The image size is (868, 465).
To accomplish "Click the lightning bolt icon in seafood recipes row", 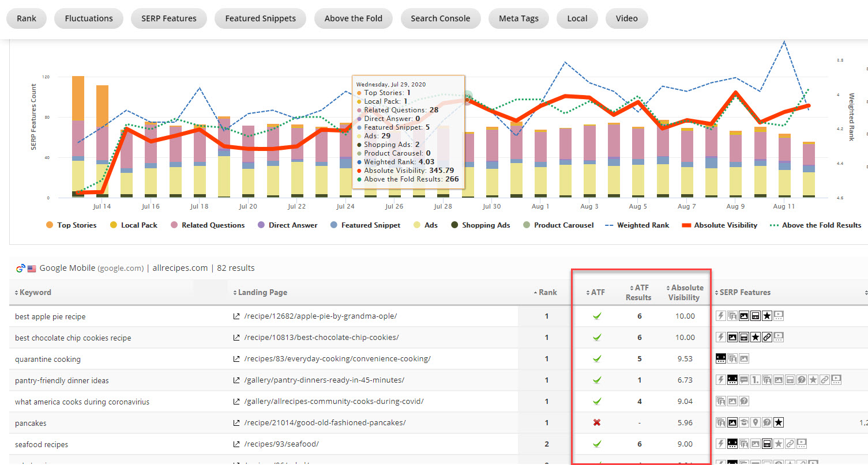I will [720, 444].
